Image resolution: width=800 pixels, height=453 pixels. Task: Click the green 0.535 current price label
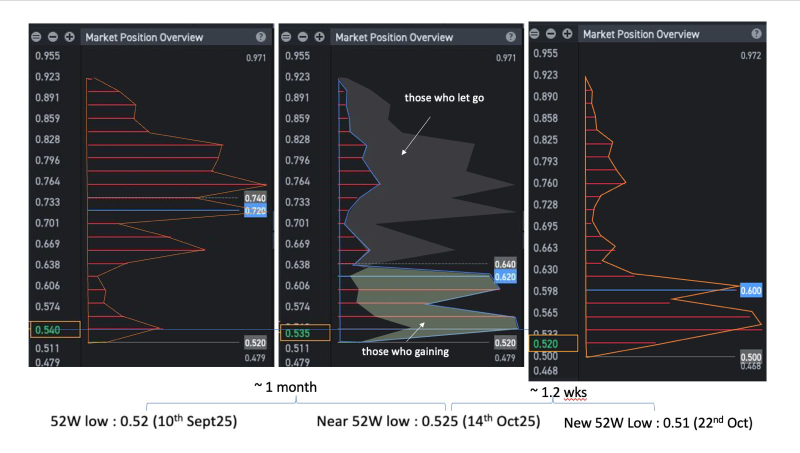coord(296,333)
